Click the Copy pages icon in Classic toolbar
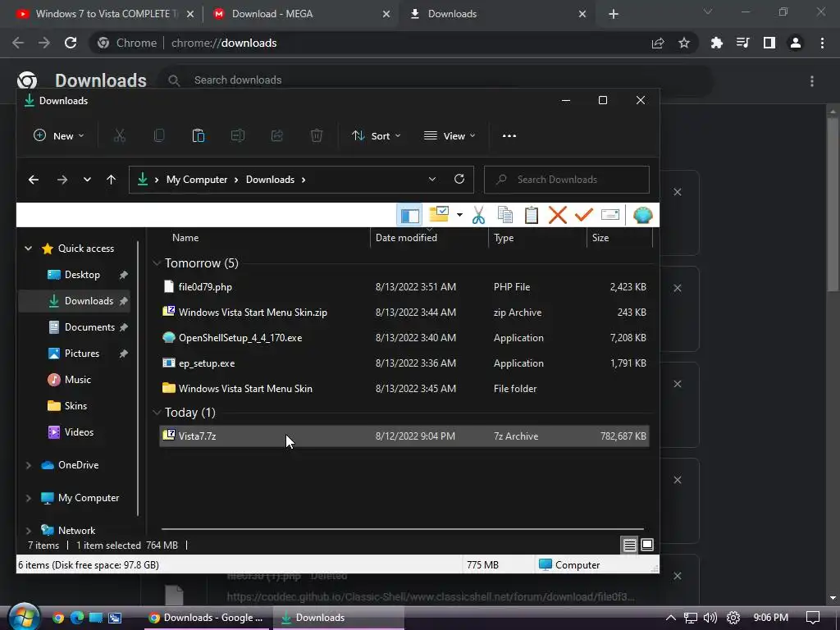This screenshot has width=840, height=630. [505, 216]
